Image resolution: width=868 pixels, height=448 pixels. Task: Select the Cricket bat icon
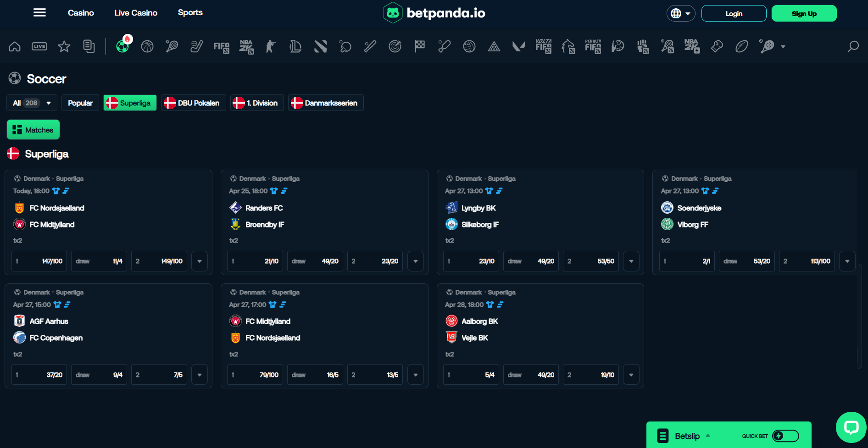pos(445,46)
